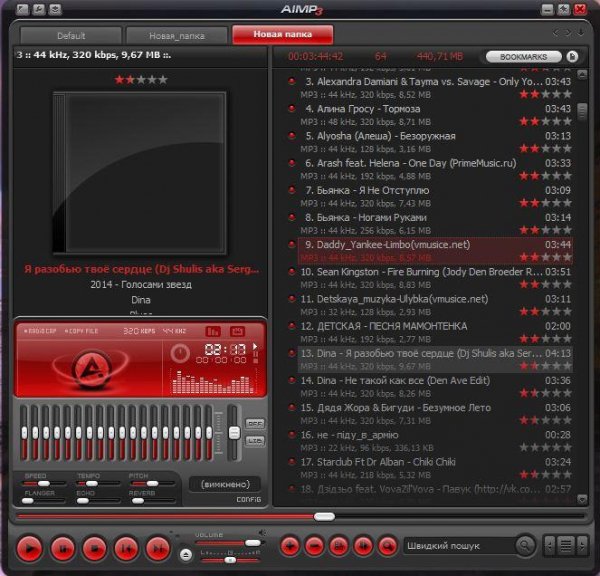Click the sort playlist round button
600x576 pixels.
[x=364, y=546]
